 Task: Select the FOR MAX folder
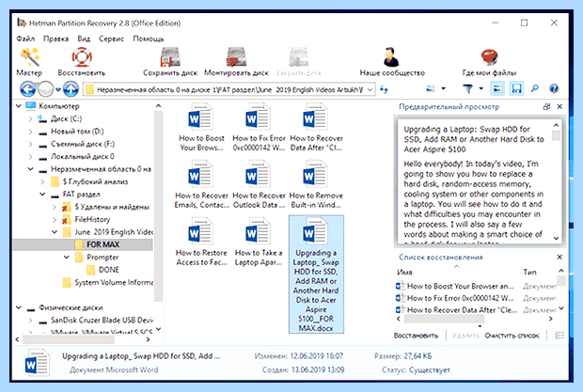(103, 244)
